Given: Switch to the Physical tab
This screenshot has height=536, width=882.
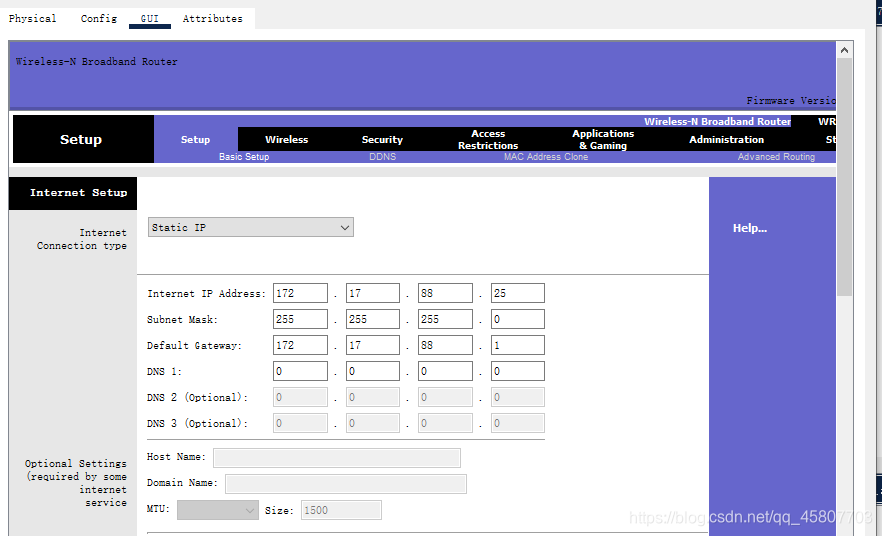Looking at the screenshot, I should pos(33,19).
